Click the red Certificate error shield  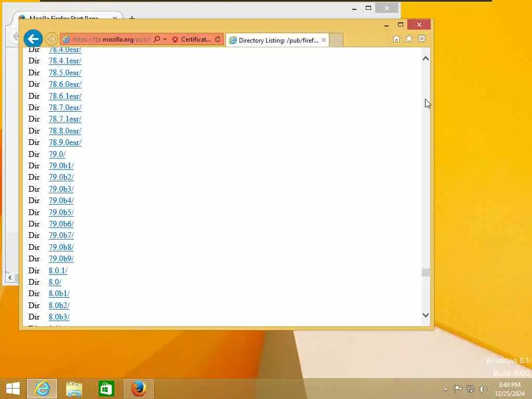click(x=175, y=39)
